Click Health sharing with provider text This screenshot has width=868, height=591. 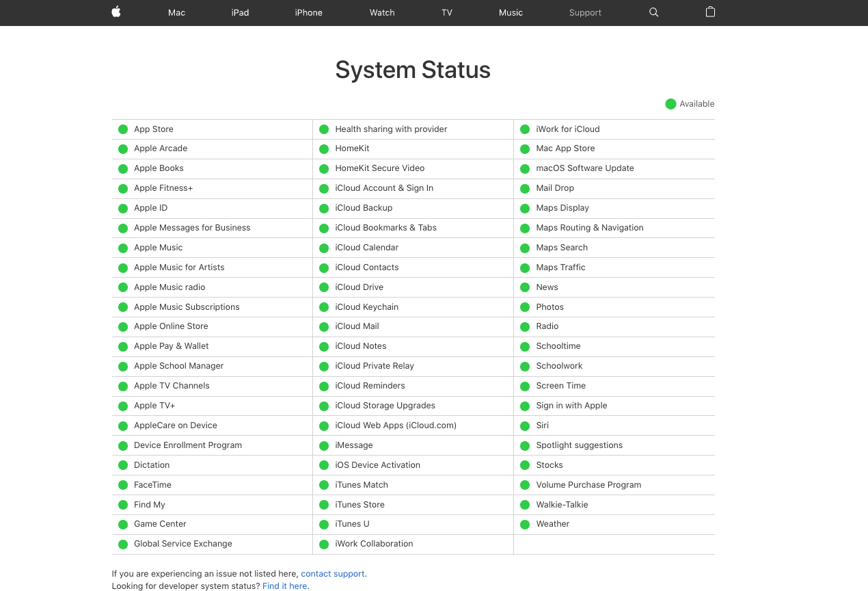coord(391,129)
